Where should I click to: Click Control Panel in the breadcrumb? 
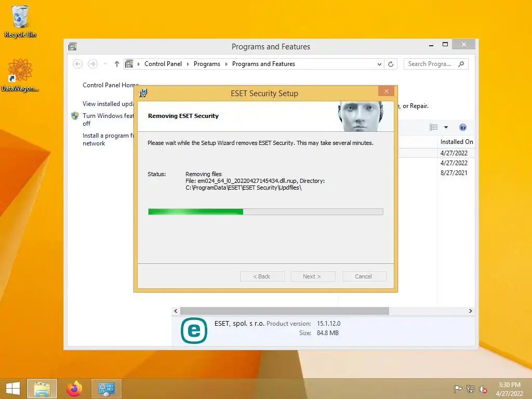pyautogui.click(x=163, y=64)
